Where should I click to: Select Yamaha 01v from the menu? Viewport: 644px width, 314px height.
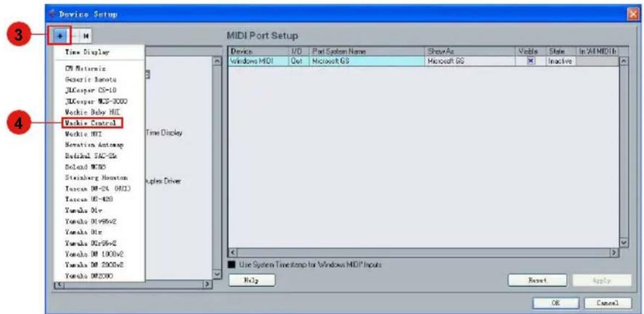tap(83, 210)
